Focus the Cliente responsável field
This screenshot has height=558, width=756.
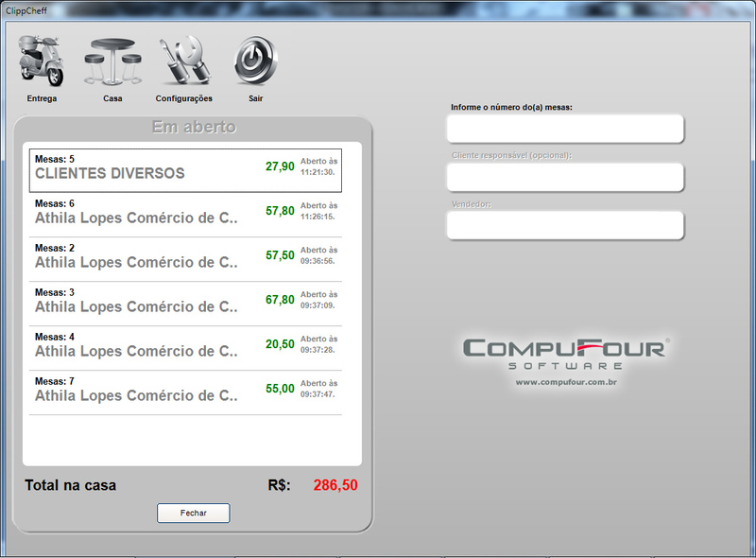(x=565, y=177)
